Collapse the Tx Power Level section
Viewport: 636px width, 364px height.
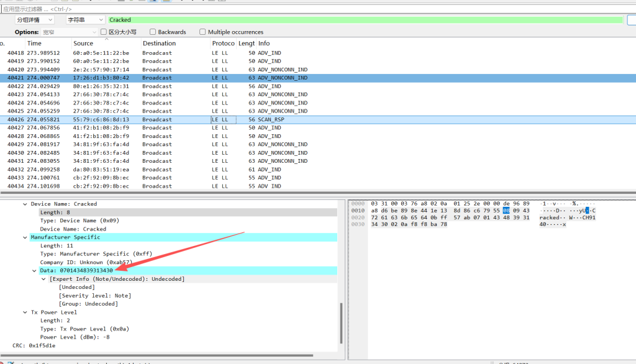tap(25, 312)
